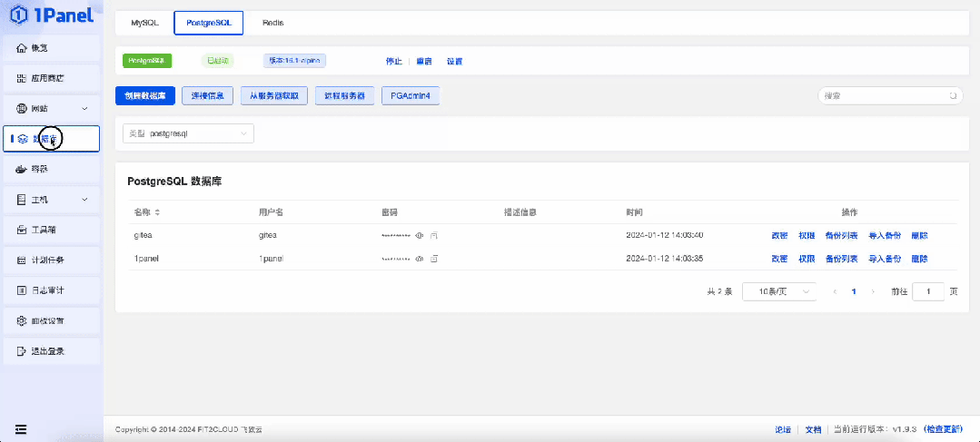Open the PGAdmin4 button

tap(411, 96)
